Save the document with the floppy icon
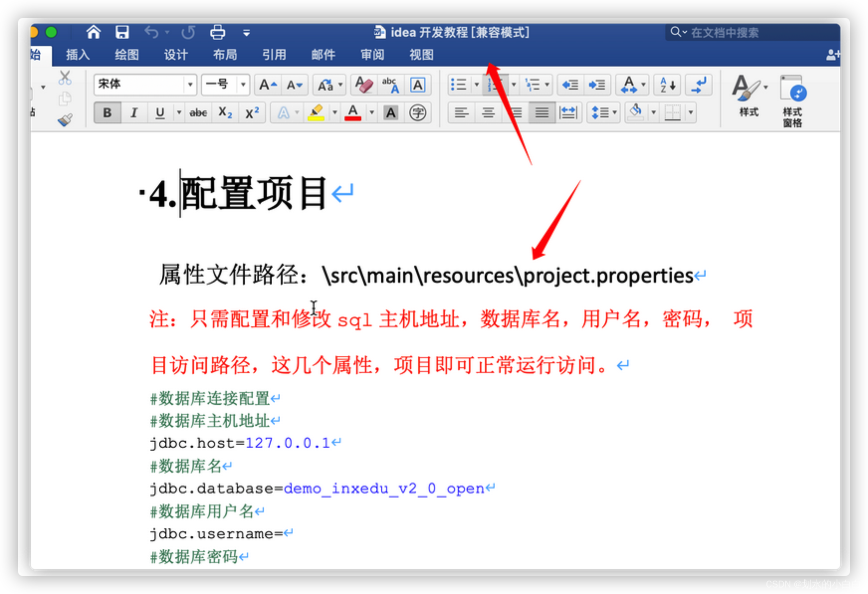 (122, 32)
